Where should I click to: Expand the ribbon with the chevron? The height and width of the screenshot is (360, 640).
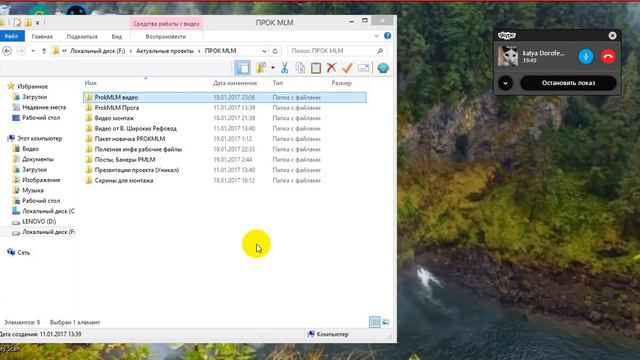pyautogui.click(x=377, y=36)
